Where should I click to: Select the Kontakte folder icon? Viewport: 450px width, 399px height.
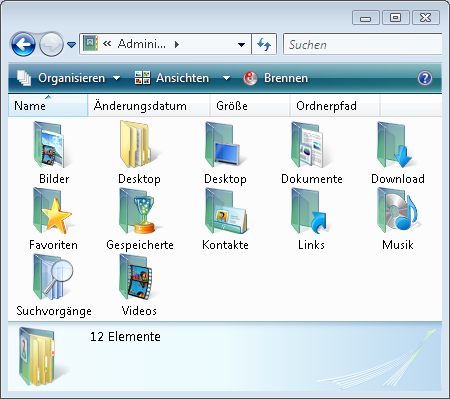226,211
